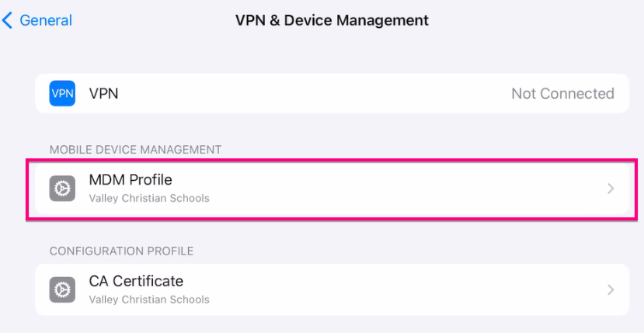Click empty middle area of MDM Profile row
The image size is (644, 333).
point(388,189)
